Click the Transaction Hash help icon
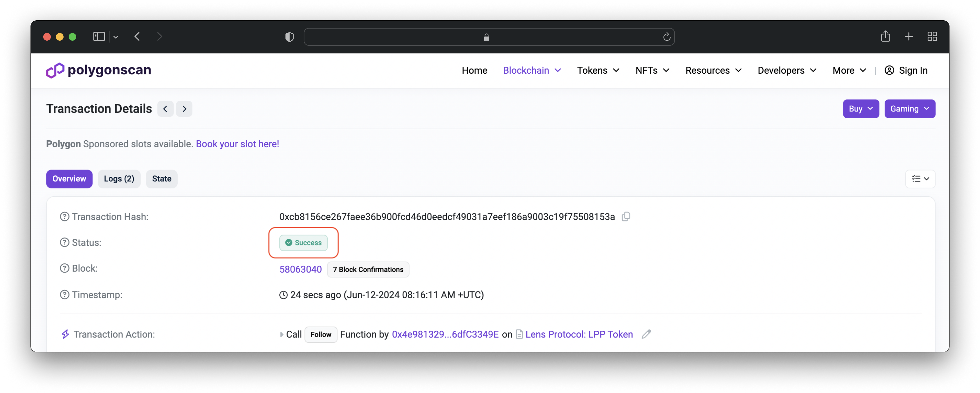Image resolution: width=980 pixels, height=393 pixels. pyautogui.click(x=65, y=216)
